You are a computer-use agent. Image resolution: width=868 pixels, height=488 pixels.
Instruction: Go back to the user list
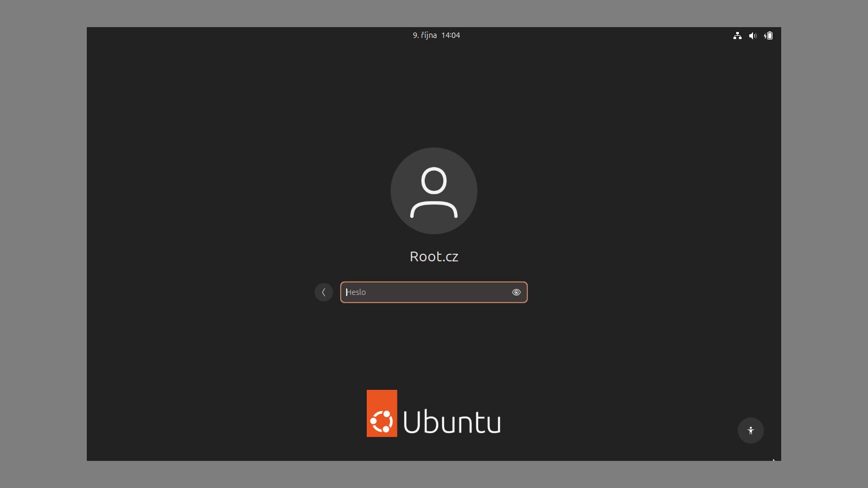[x=324, y=292]
